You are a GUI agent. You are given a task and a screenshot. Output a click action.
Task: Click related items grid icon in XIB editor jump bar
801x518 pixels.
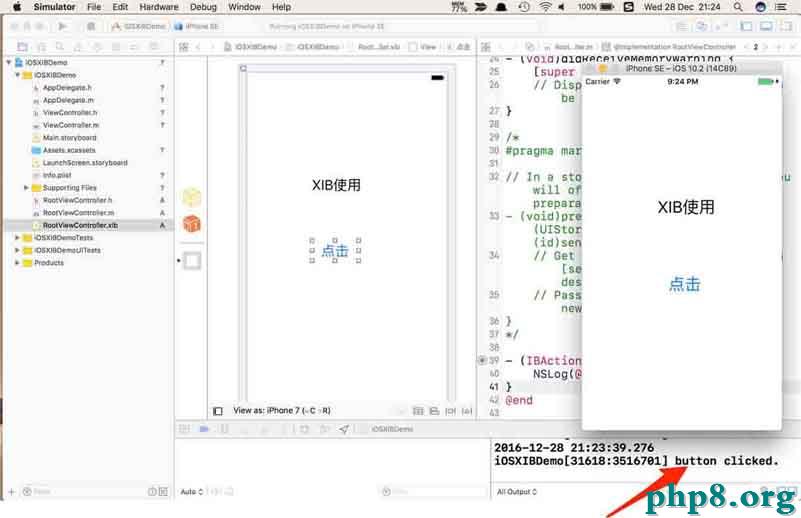tap(184, 47)
